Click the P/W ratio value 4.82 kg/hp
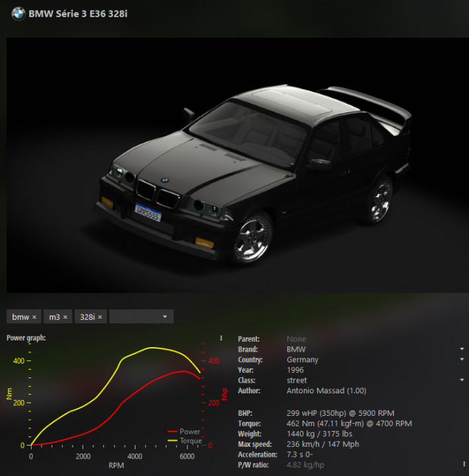This screenshot has height=476, width=469. coord(305,465)
